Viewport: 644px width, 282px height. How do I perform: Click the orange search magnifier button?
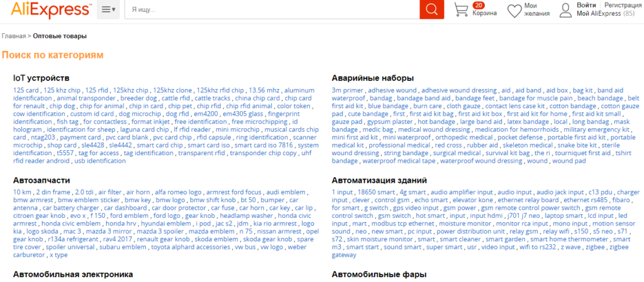click(x=431, y=9)
